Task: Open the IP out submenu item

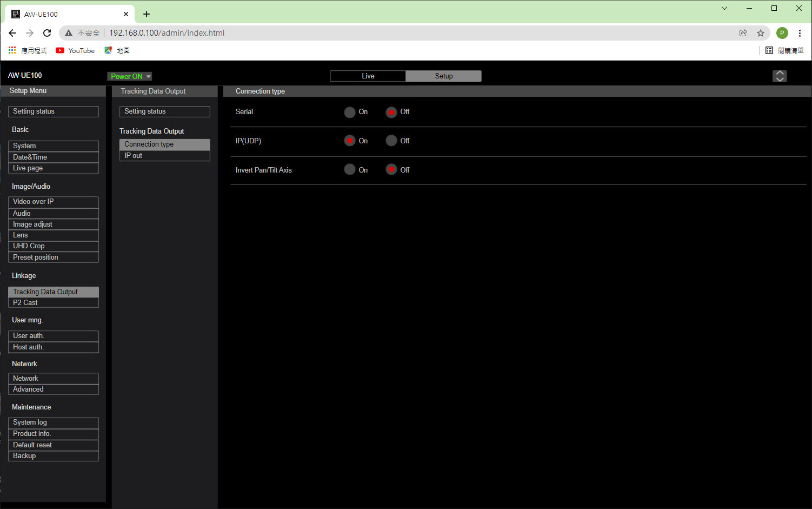Action: 164,156
